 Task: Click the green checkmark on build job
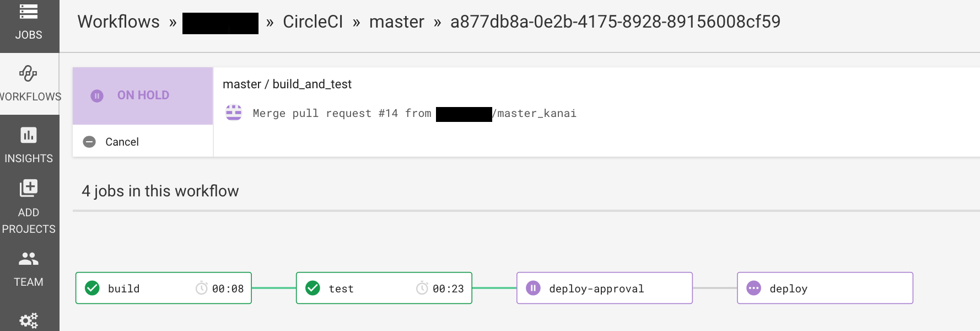[93, 288]
